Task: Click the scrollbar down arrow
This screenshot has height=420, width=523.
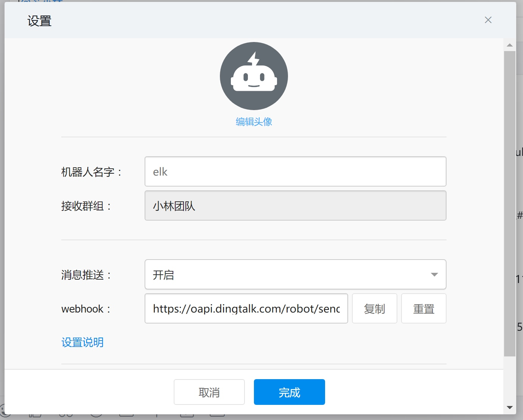Action: (x=510, y=408)
